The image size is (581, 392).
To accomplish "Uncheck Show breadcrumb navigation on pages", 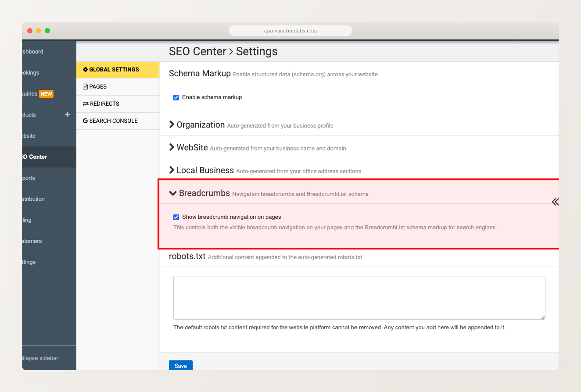I will pos(176,217).
